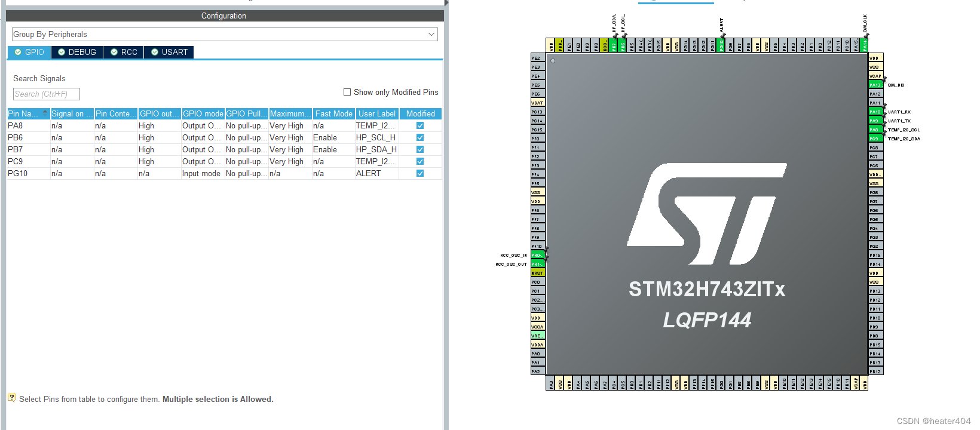Select the VREF pin on chip
This screenshot has height=430, width=980.
tap(538, 336)
